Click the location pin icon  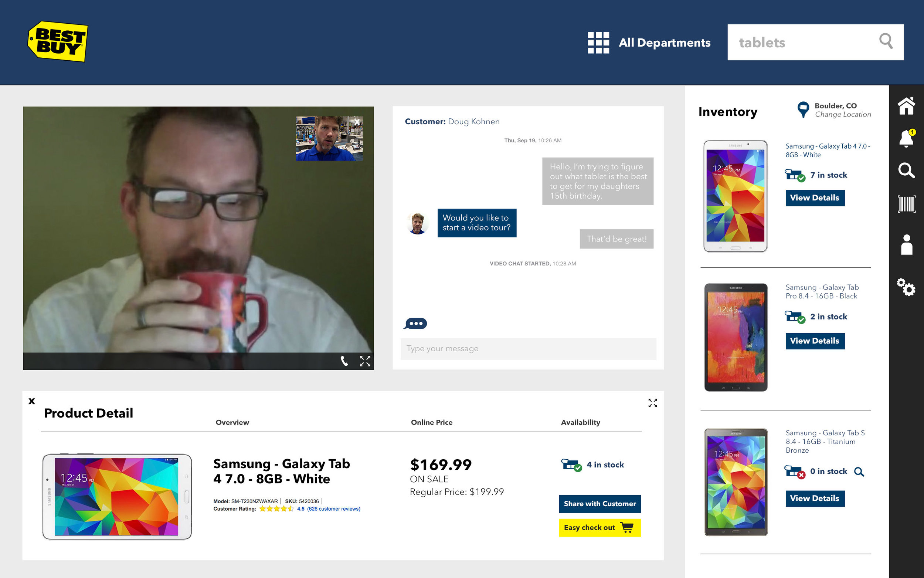[803, 110]
